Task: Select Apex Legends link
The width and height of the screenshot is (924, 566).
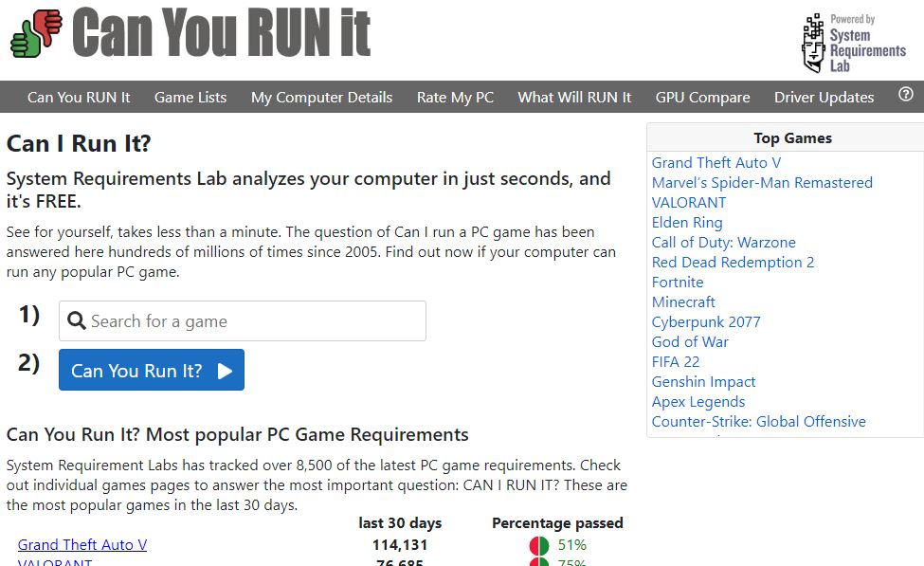Action: click(x=698, y=401)
